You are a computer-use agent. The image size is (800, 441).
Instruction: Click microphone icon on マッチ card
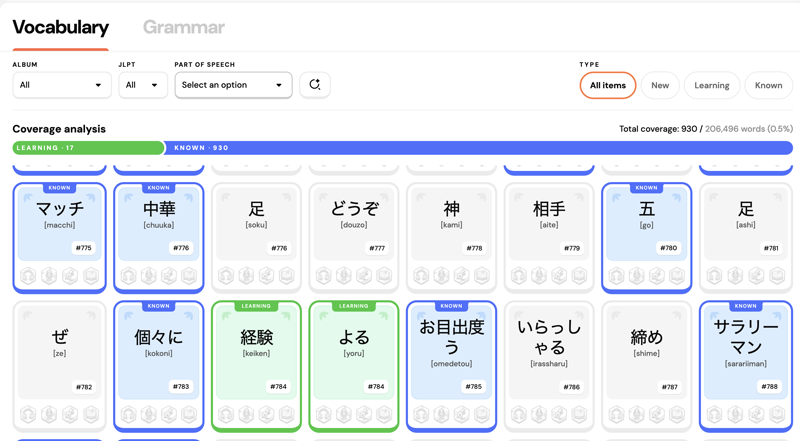coord(49,276)
